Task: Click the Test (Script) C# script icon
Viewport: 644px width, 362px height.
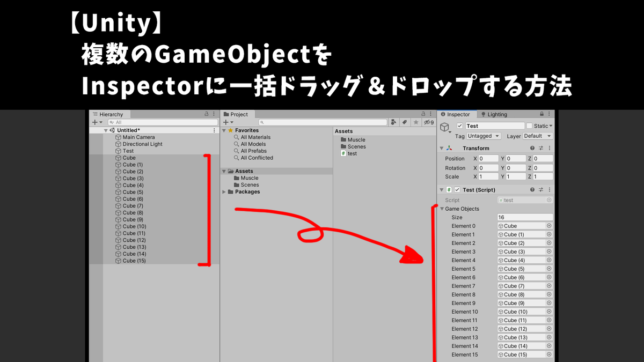Action: pos(449,189)
